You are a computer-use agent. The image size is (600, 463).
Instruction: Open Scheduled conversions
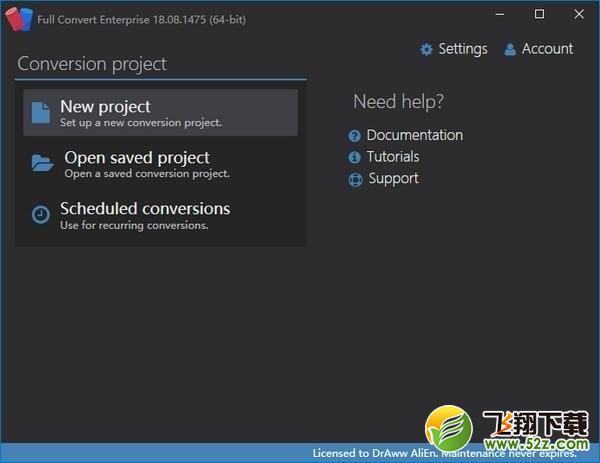[x=160, y=215]
